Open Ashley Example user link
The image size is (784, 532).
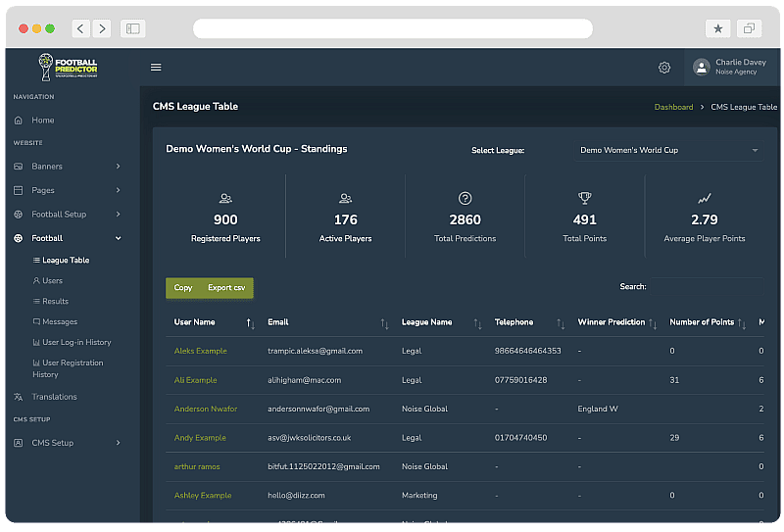click(203, 496)
